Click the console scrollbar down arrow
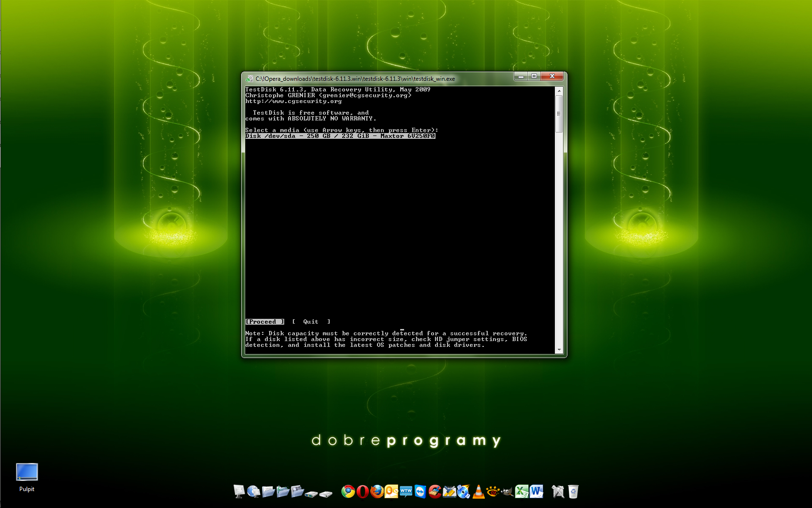812x508 pixels. [x=559, y=350]
